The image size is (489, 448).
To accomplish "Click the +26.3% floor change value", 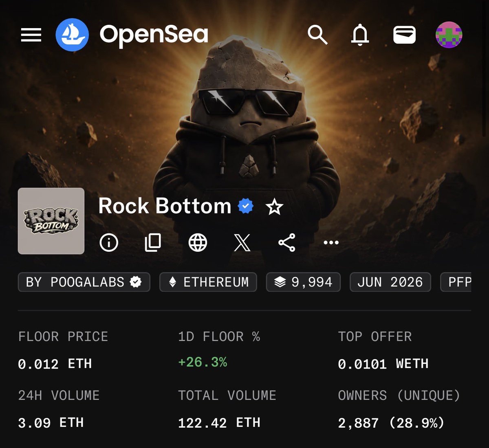I will click(x=203, y=362).
